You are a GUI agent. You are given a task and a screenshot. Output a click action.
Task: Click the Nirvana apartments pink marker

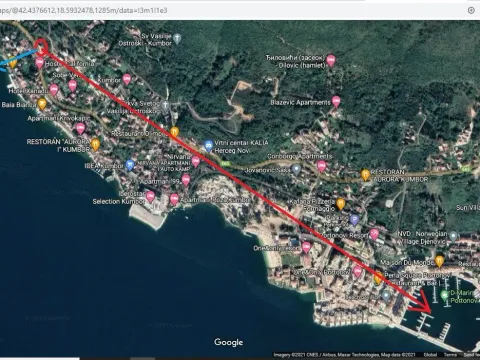pos(196,162)
